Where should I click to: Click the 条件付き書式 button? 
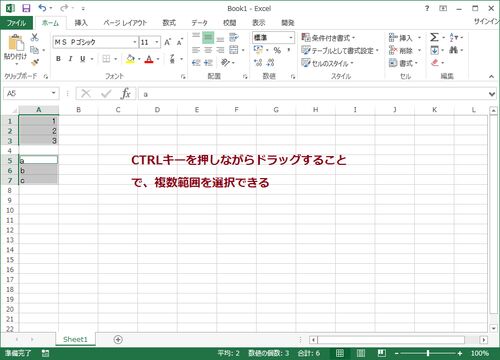[328, 38]
